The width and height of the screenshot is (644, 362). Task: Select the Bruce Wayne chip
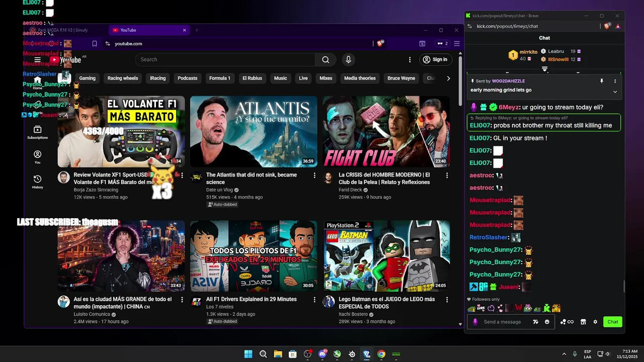[401, 78]
